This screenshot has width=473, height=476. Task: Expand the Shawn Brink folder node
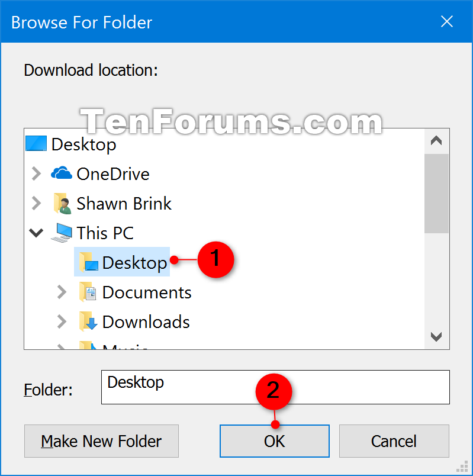(x=37, y=203)
